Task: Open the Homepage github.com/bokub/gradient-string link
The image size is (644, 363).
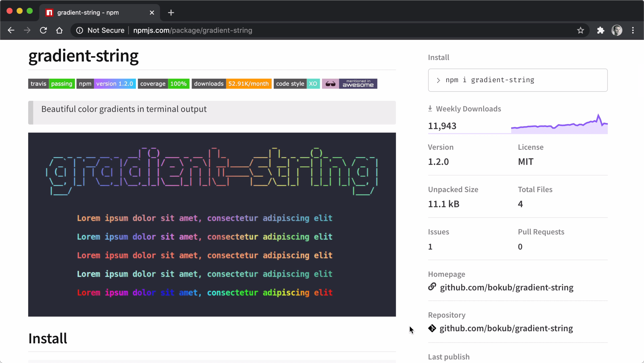Action: tap(506, 287)
